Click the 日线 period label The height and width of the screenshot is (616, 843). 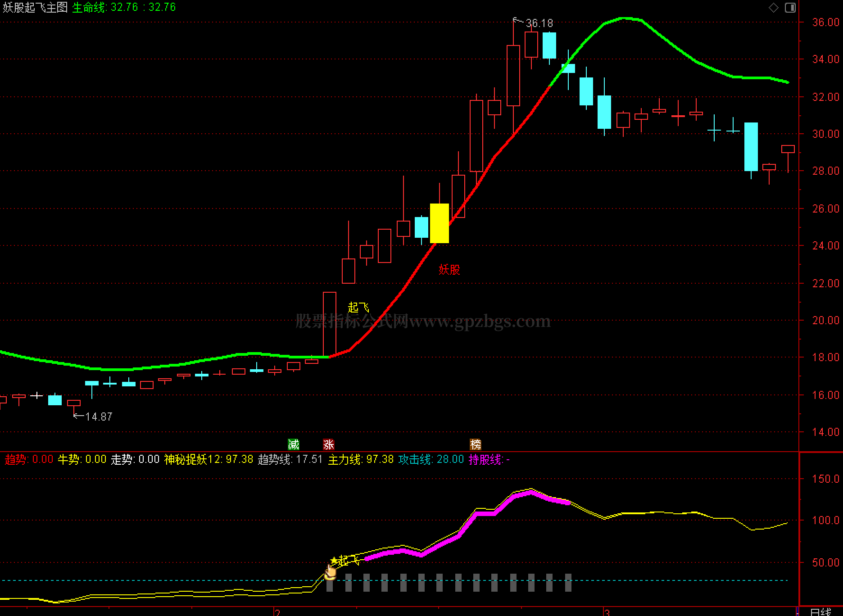820,612
